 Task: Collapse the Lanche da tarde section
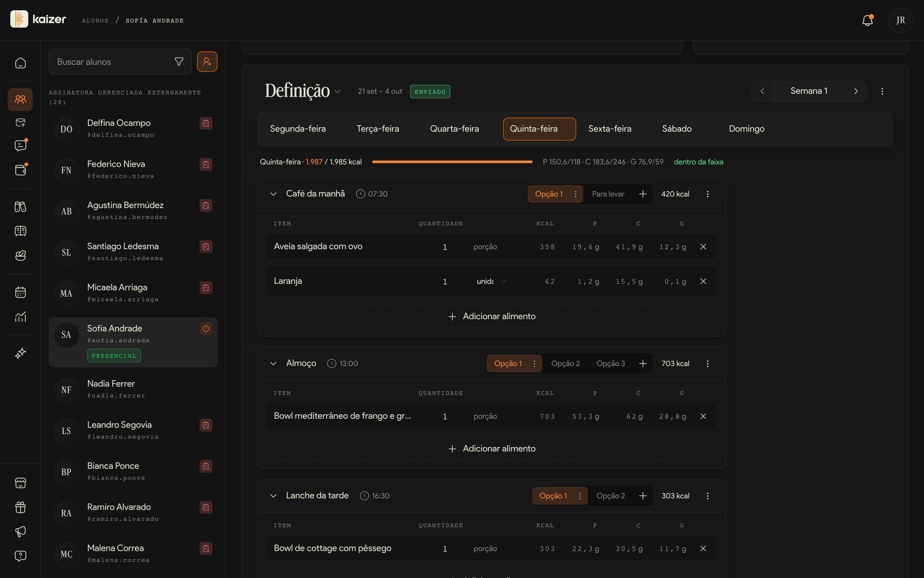[x=273, y=496]
